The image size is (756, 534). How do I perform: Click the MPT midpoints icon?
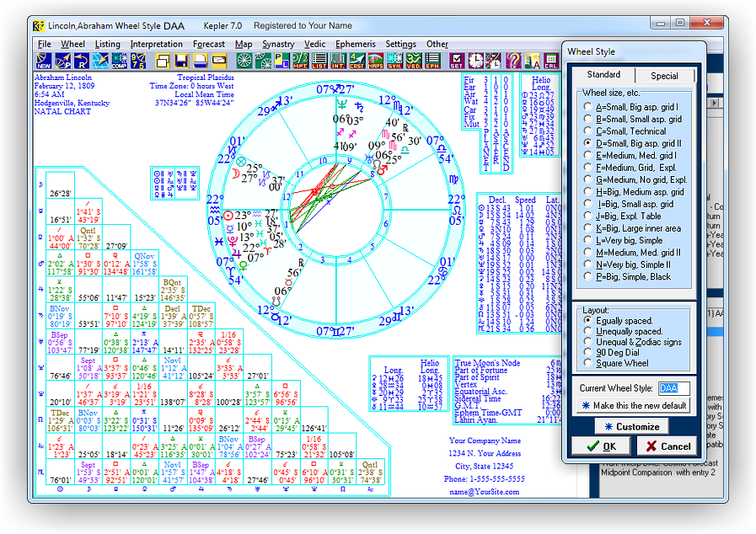[x=300, y=61]
